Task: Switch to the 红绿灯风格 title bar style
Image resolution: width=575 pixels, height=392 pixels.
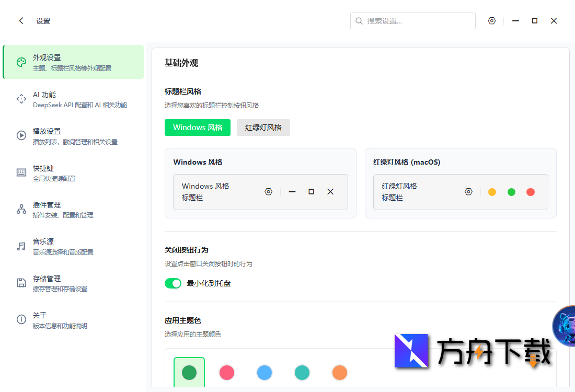Action: [x=263, y=127]
